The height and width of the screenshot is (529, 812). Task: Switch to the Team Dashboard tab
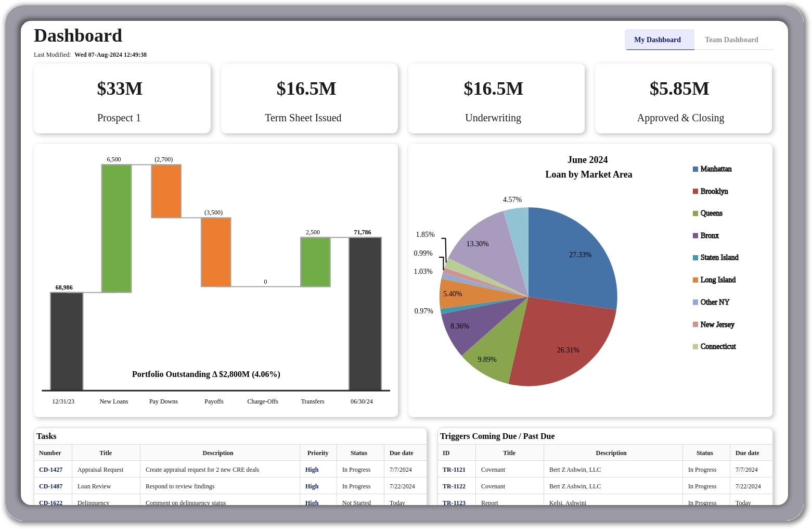[731, 40]
